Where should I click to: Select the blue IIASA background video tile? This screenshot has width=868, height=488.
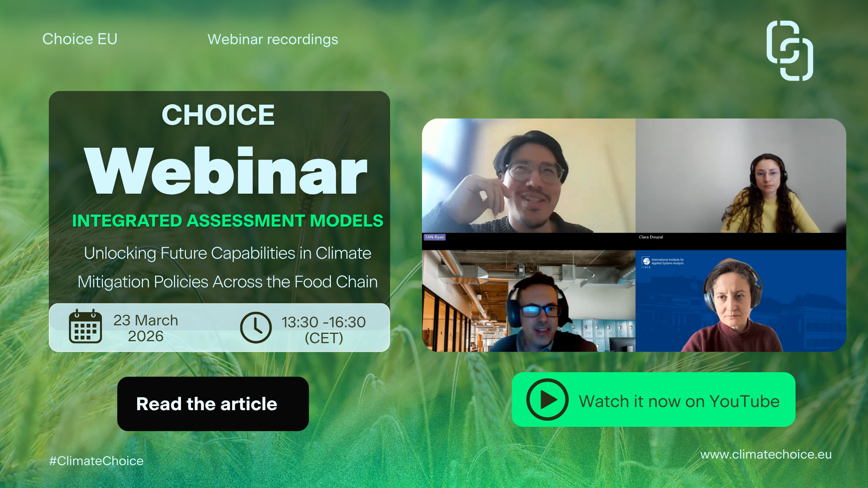coord(740,301)
